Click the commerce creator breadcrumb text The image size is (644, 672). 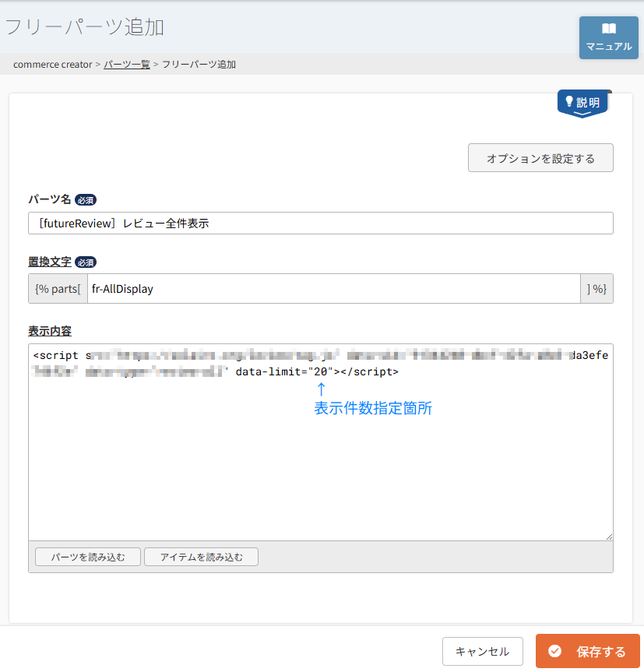tap(53, 65)
